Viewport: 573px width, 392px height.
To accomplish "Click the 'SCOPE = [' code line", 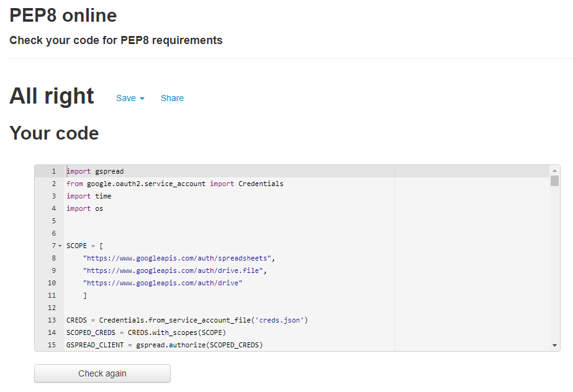I will point(85,246).
